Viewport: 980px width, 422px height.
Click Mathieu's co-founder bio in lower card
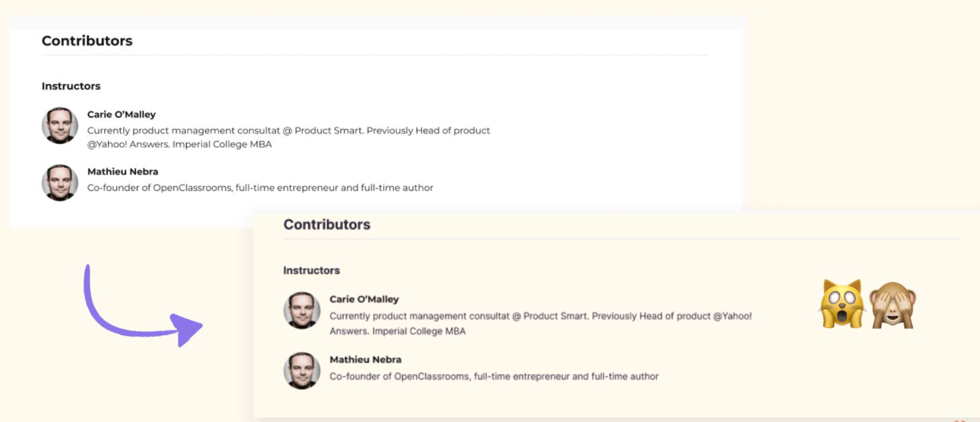click(494, 377)
